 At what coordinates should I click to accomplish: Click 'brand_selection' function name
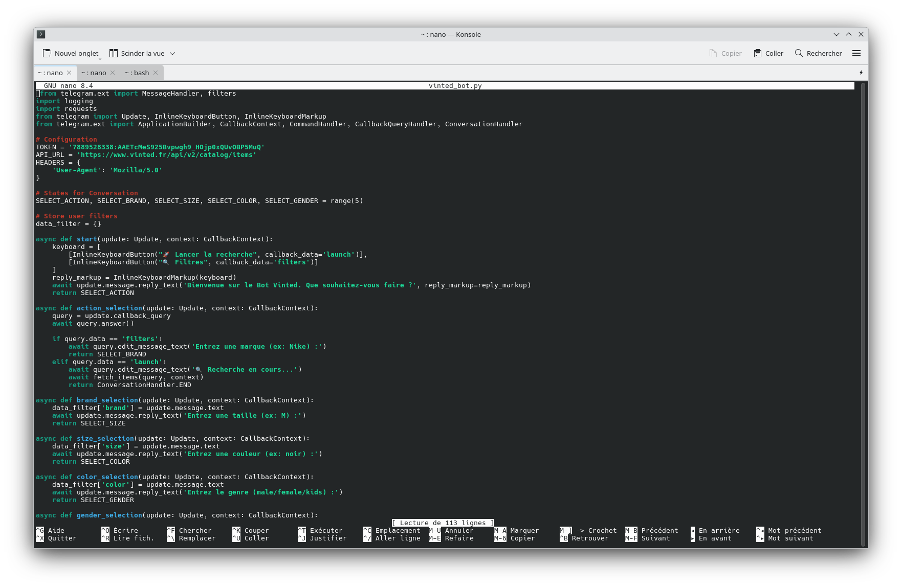click(x=107, y=400)
